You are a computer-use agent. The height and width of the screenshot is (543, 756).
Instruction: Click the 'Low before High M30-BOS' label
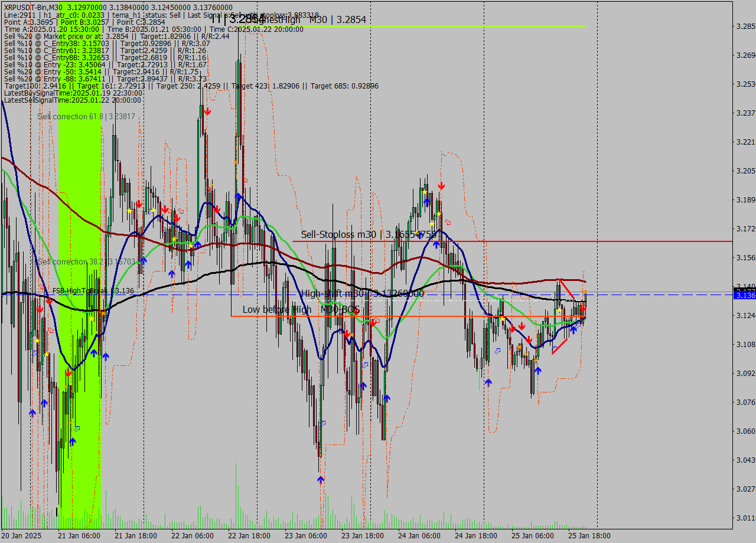point(301,309)
